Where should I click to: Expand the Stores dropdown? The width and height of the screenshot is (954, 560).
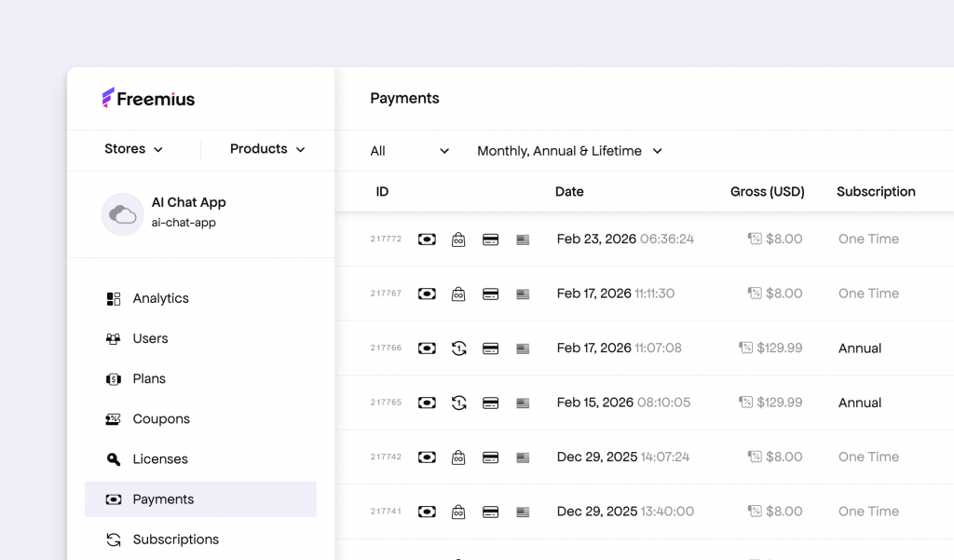tap(132, 148)
